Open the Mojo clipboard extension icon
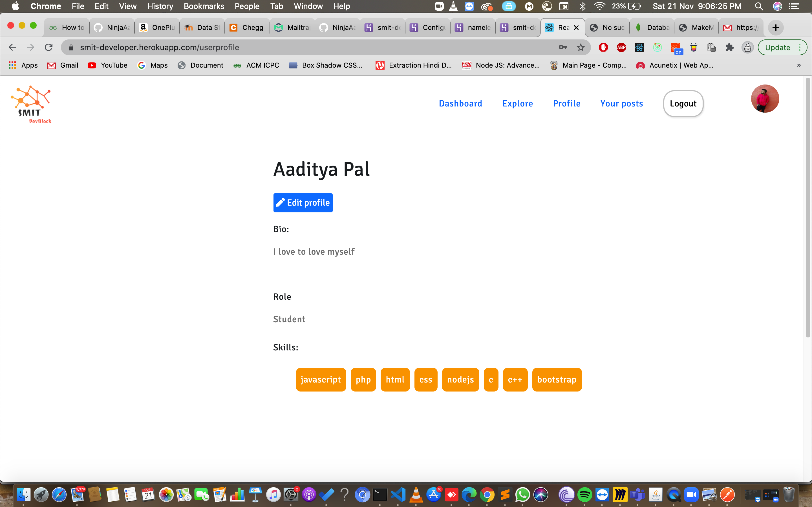 [711, 47]
